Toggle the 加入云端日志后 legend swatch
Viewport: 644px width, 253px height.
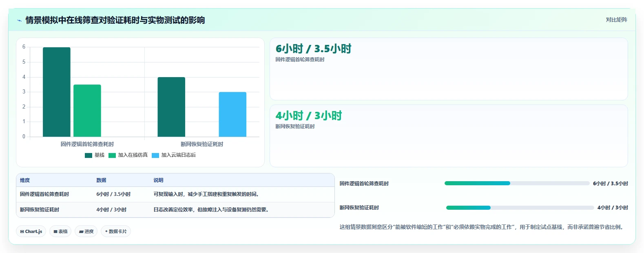pos(155,155)
